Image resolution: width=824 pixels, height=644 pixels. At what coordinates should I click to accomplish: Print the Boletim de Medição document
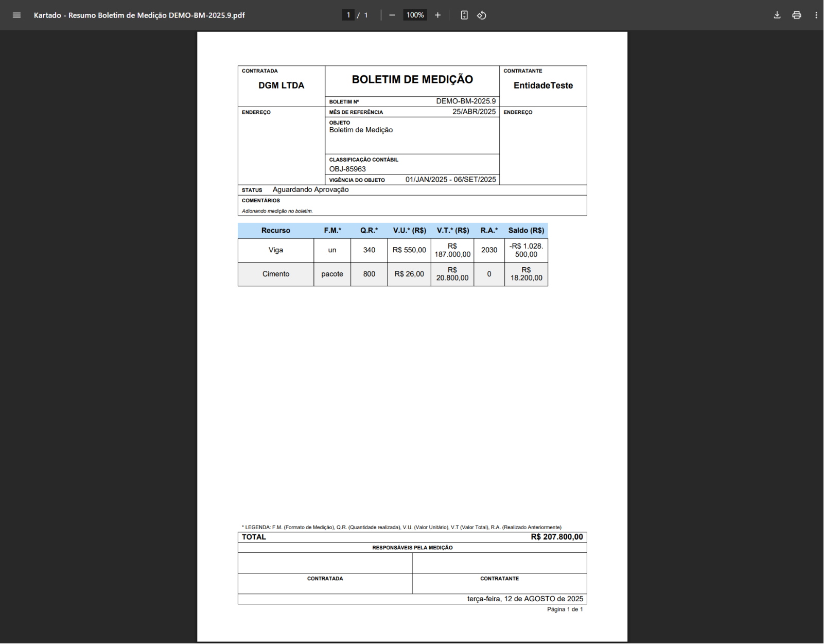pos(797,15)
